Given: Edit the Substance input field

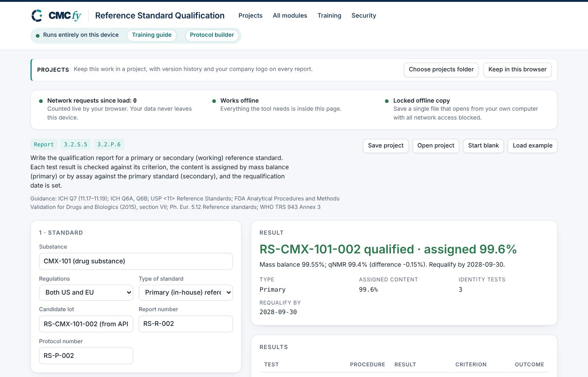Looking at the screenshot, I should [x=136, y=261].
